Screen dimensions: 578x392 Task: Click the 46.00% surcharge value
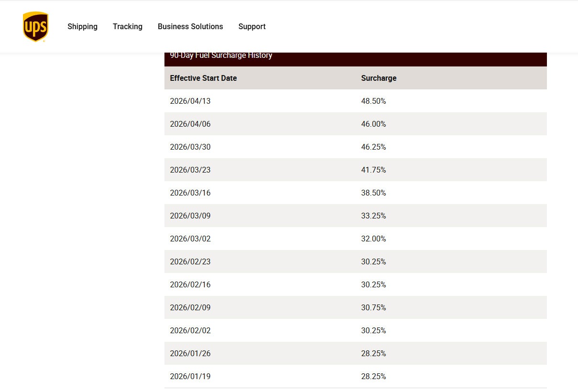pyautogui.click(x=373, y=124)
